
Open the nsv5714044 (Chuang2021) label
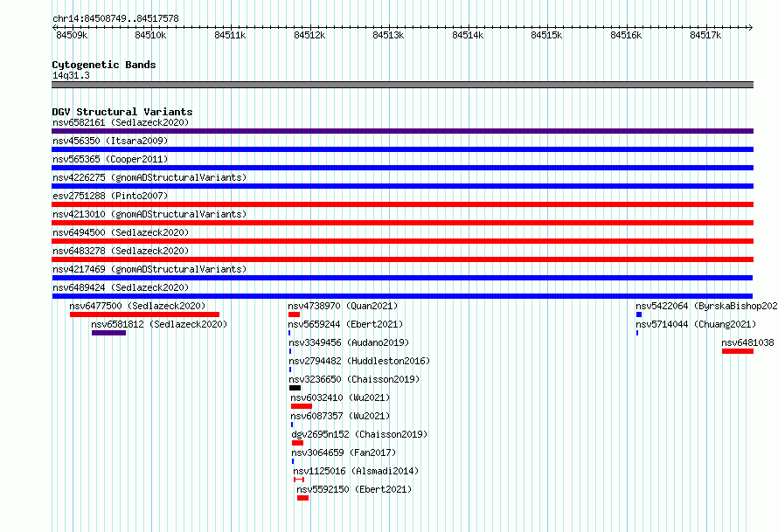click(696, 324)
